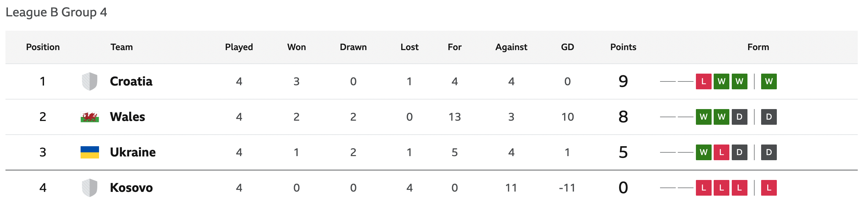Viewport: 868px width, 212px height.
Task: Click Croatia's grey shield badge
Action: pos(90,81)
